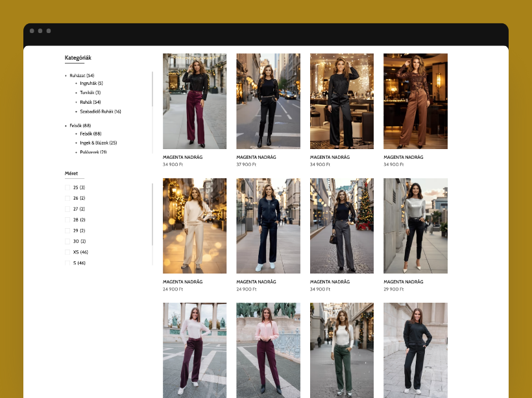This screenshot has width=532, height=398.
Task: Open the green trousers product image in third row
Action: coord(341,350)
